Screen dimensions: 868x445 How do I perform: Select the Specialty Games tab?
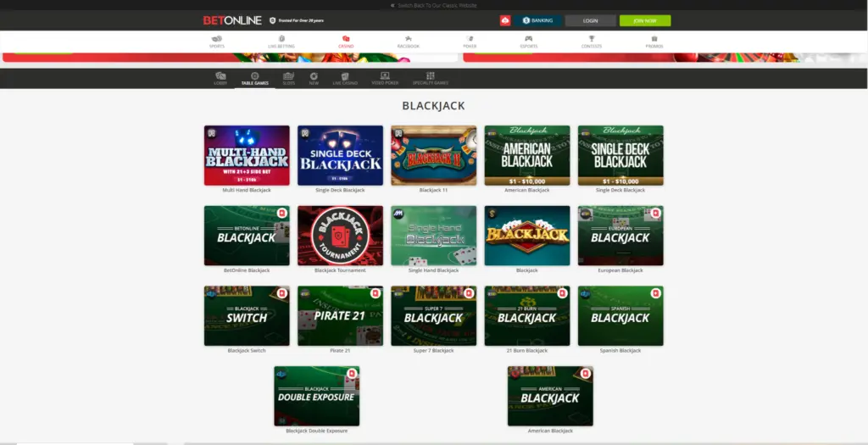[430, 78]
